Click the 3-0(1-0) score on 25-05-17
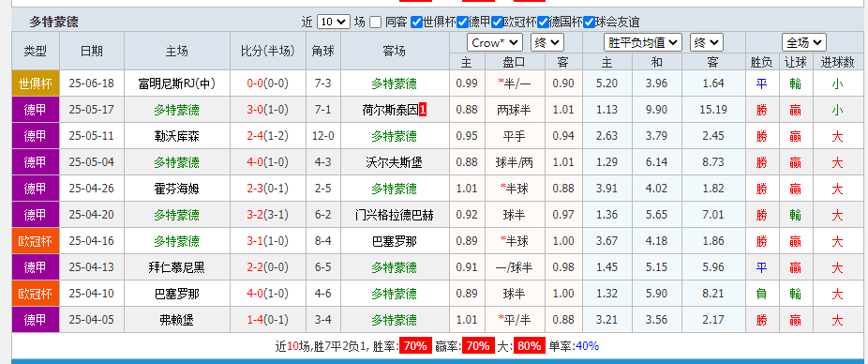Screen dimensions: 868x364 [x=267, y=110]
